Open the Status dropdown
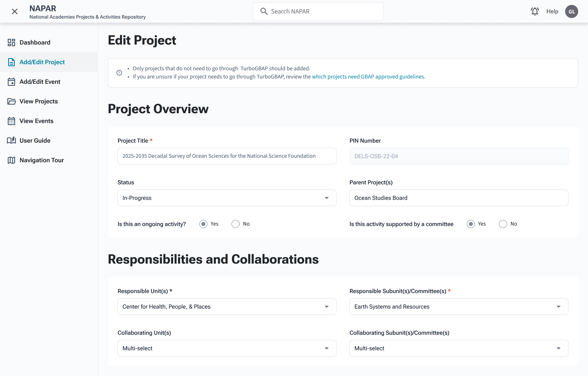 coord(227,198)
